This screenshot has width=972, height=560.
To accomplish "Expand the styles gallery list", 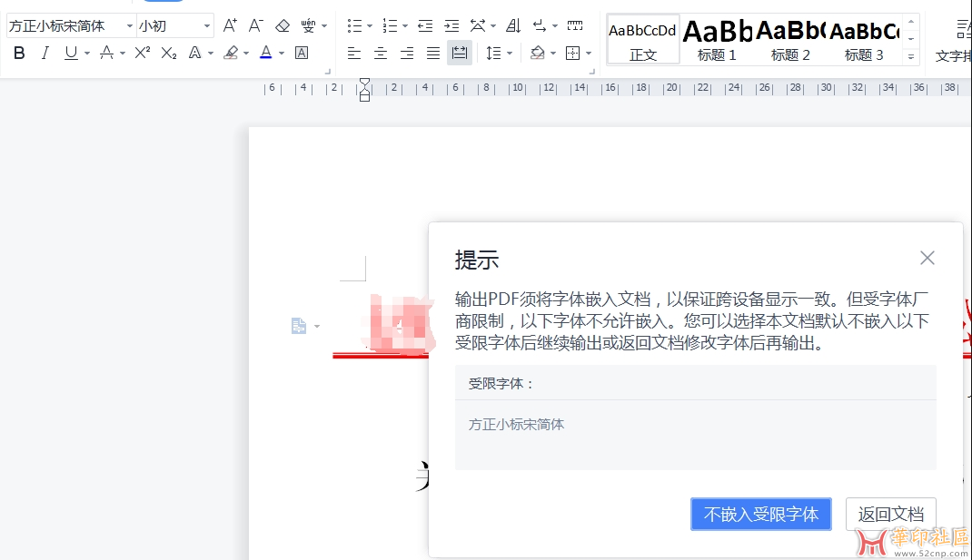I will point(910,56).
